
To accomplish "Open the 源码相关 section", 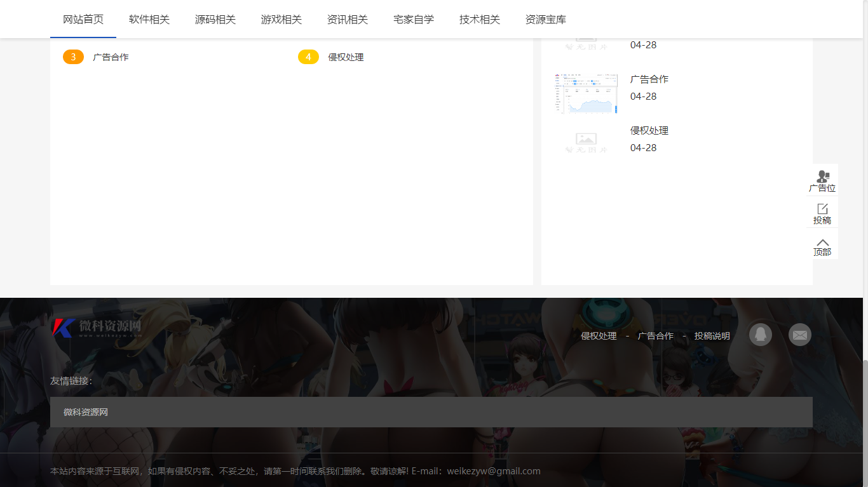I will (215, 19).
